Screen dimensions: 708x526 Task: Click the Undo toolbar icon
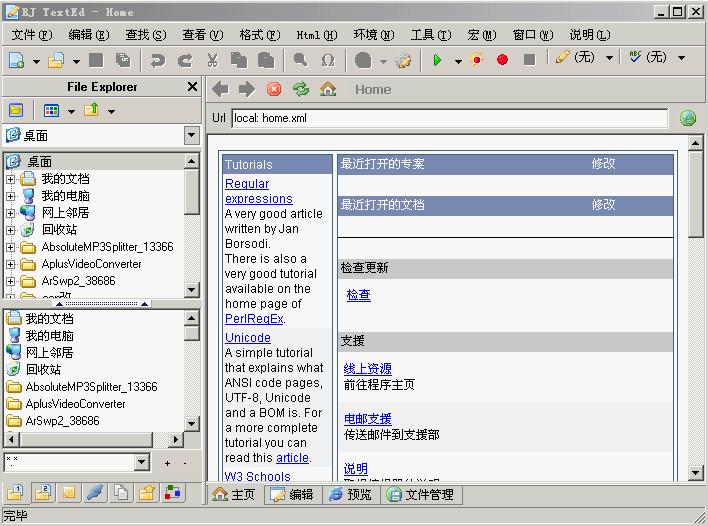(x=158, y=60)
